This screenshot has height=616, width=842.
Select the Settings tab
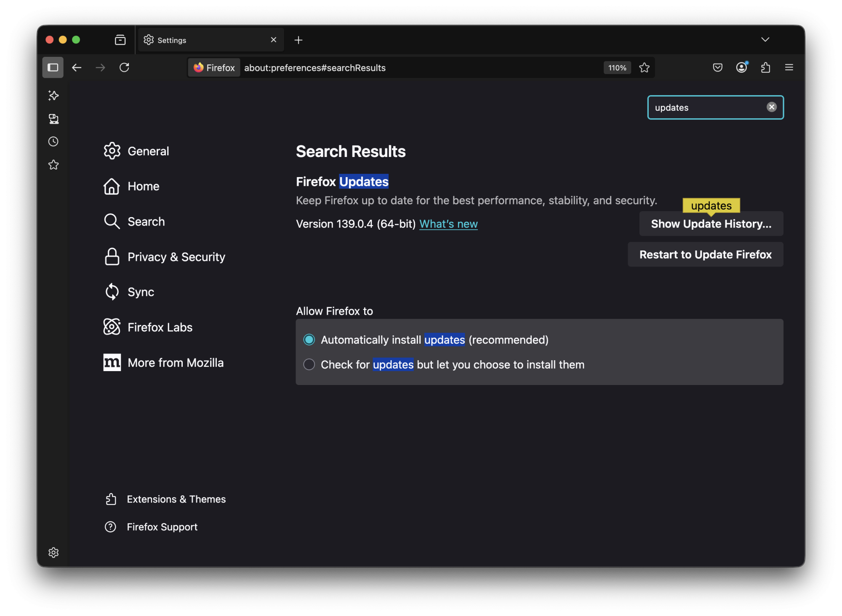tap(210, 40)
